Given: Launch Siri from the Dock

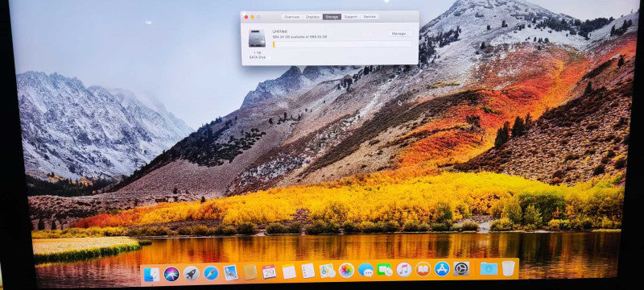Looking at the screenshot, I should pyautogui.click(x=171, y=274).
